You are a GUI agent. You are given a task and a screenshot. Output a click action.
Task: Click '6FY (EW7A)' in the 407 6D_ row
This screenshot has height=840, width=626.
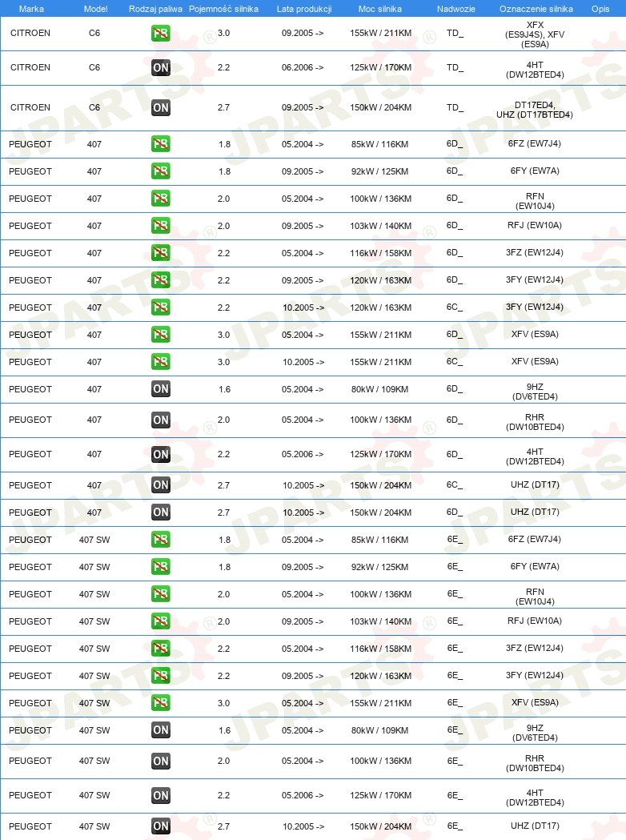535,171
